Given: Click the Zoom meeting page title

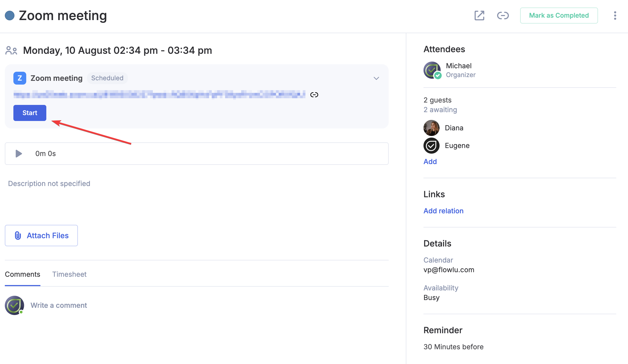Looking at the screenshot, I should [x=63, y=16].
